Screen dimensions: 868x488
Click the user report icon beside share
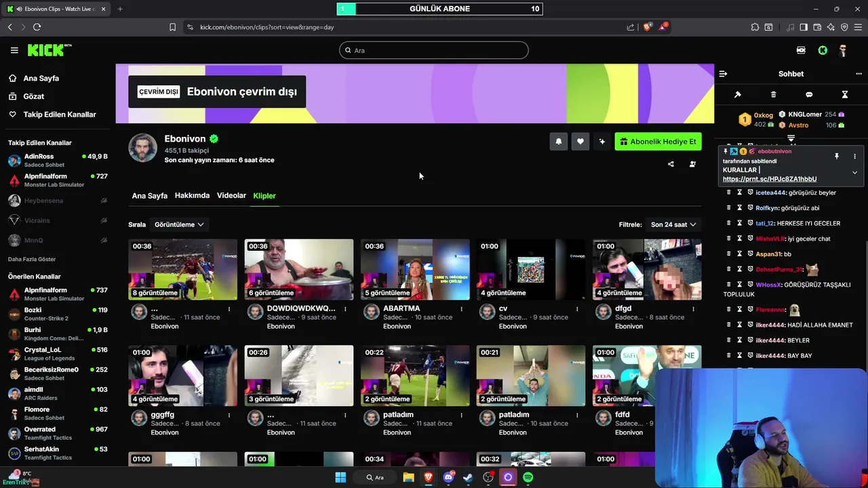pos(692,164)
